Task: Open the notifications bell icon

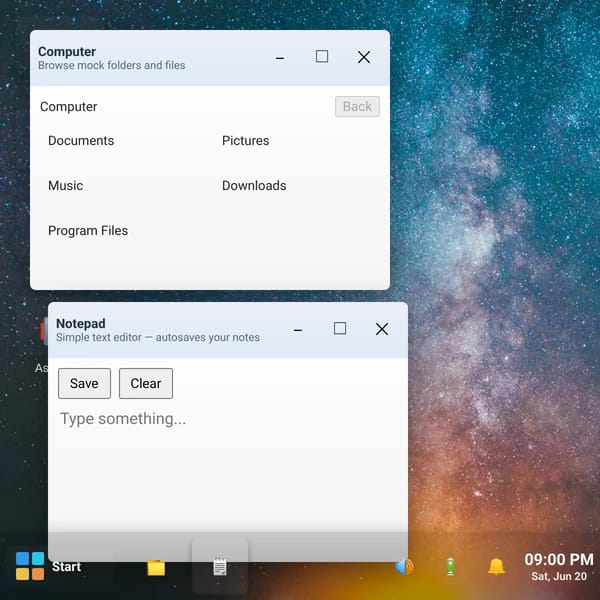Action: click(x=496, y=567)
